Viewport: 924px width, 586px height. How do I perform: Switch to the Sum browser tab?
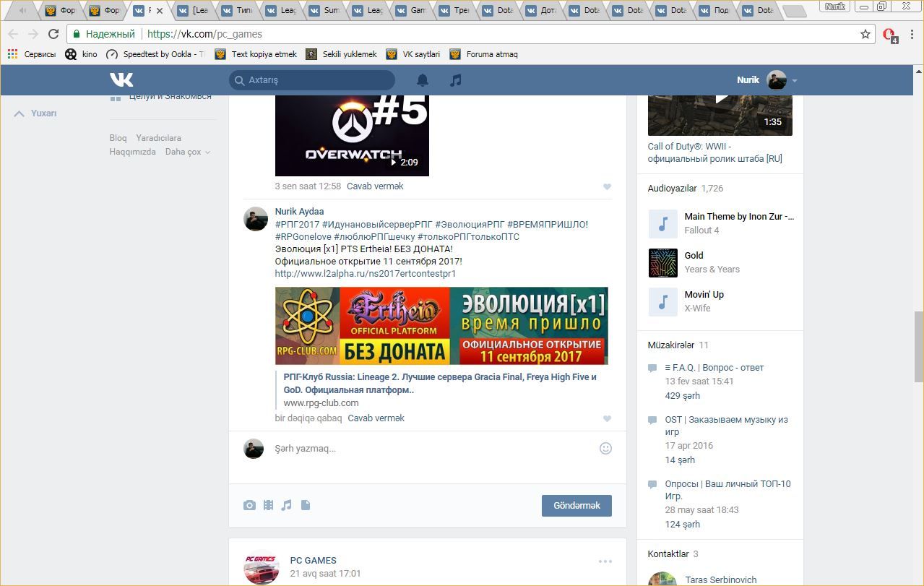click(x=325, y=11)
